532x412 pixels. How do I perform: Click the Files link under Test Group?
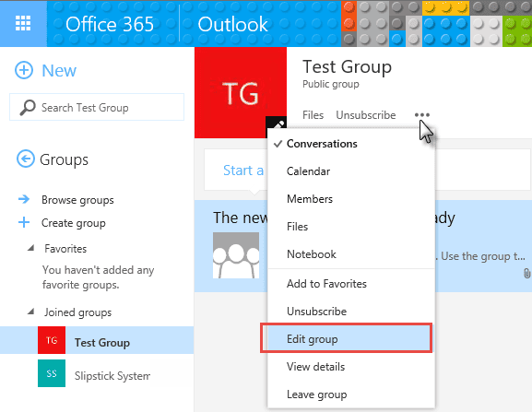click(x=313, y=115)
